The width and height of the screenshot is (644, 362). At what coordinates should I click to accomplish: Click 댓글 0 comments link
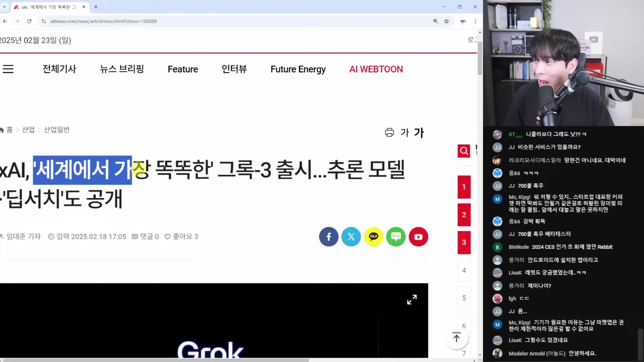coord(146,237)
